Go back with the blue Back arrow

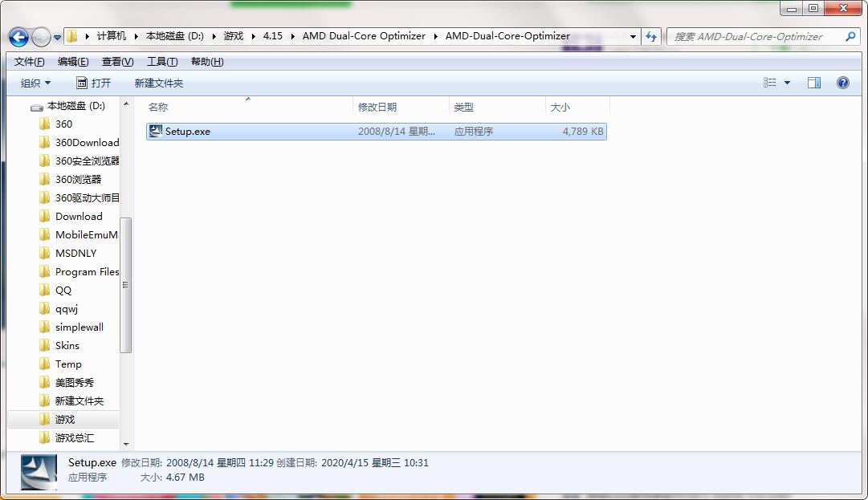pyautogui.click(x=18, y=37)
